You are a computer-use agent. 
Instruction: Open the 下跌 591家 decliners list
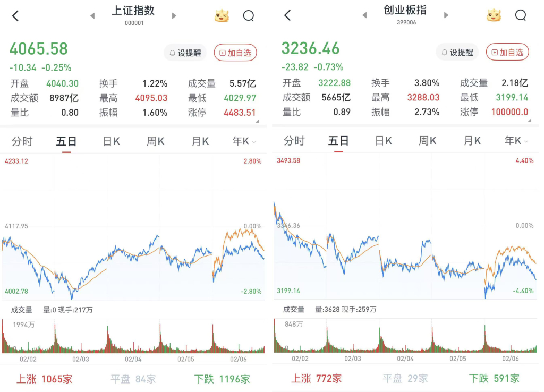pos(494,379)
